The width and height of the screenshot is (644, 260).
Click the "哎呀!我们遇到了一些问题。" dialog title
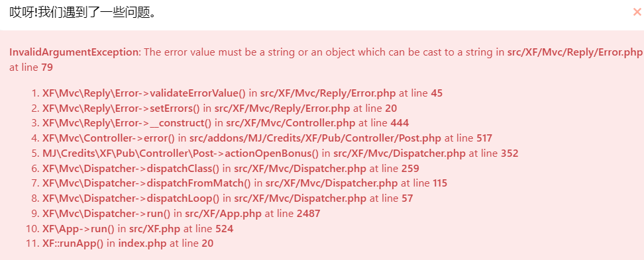83,13
